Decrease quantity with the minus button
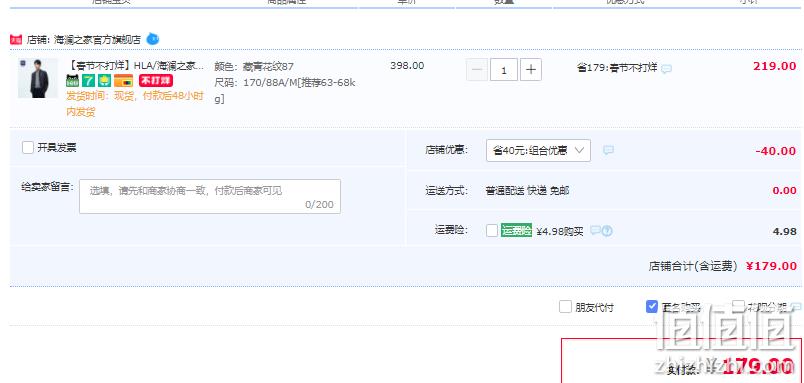 [477, 70]
